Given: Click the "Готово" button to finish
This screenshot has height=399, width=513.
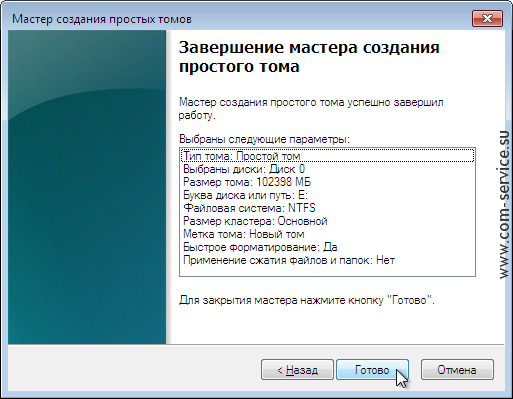Looking at the screenshot, I should [372, 370].
